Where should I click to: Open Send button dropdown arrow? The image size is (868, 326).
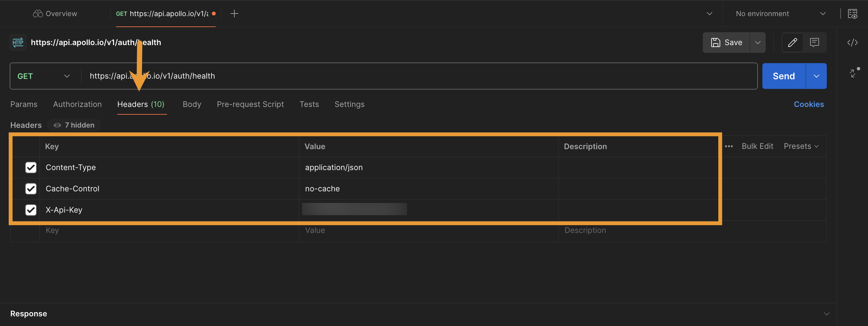pos(816,76)
